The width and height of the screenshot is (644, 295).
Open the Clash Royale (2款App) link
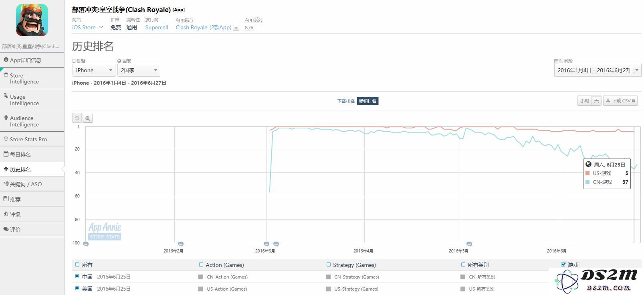[204, 27]
